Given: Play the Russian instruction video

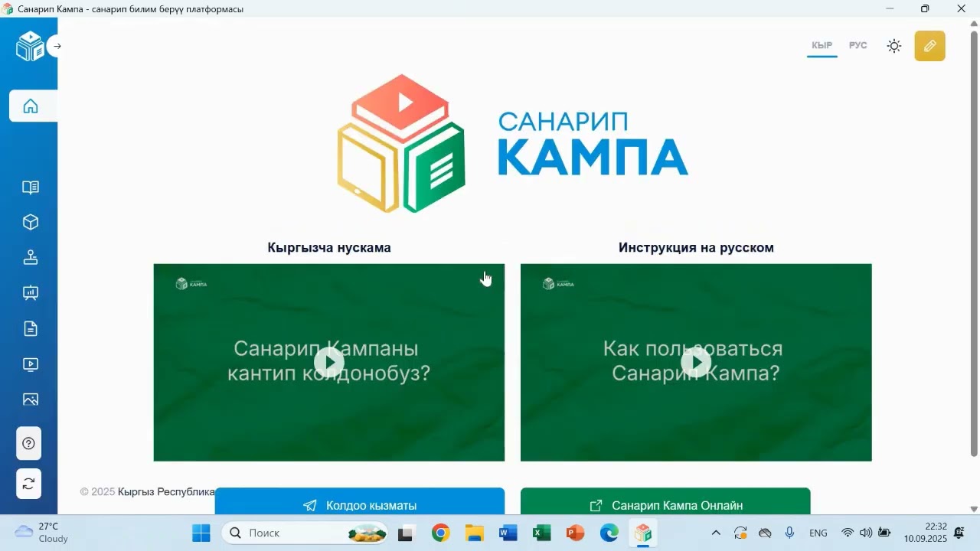Looking at the screenshot, I should [696, 363].
